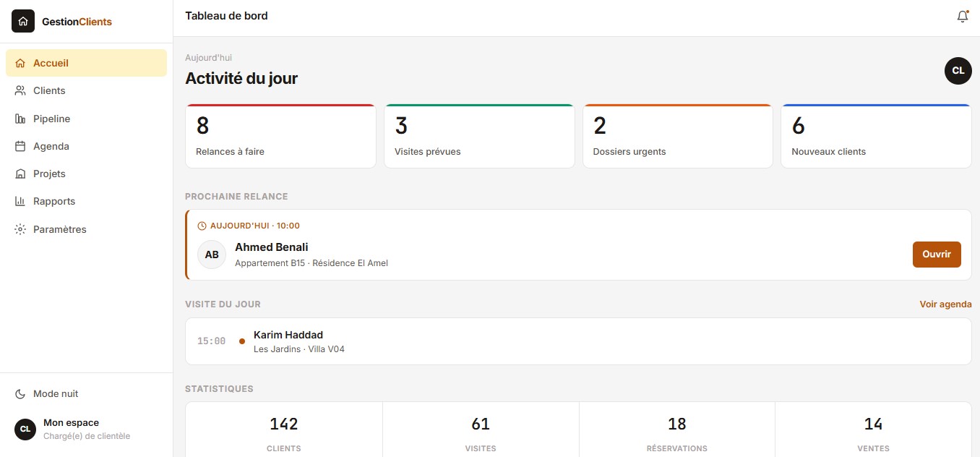Click the PROCHAINE RELANCE section label
Viewport: 980px width, 457px height.
coord(236,197)
